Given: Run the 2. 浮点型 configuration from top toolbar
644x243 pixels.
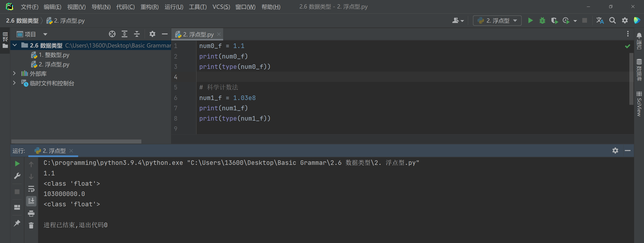Looking at the screenshot, I should click(x=530, y=20).
